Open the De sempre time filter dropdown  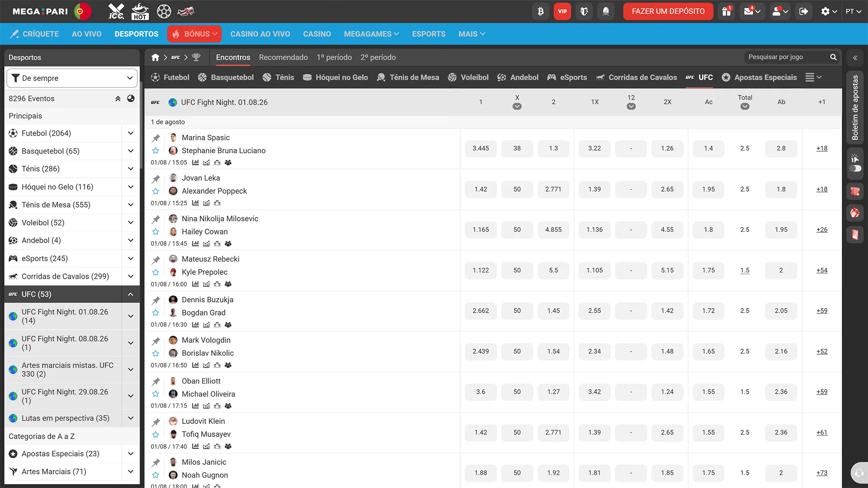pyautogui.click(x=72, y=78)
